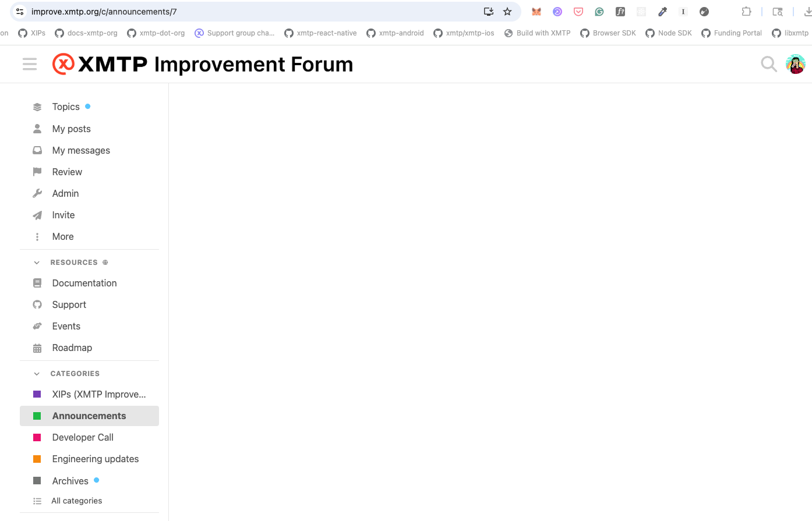812x521 pixels.
Task: Select the pink Developer Call category
Action: (83, 438)
